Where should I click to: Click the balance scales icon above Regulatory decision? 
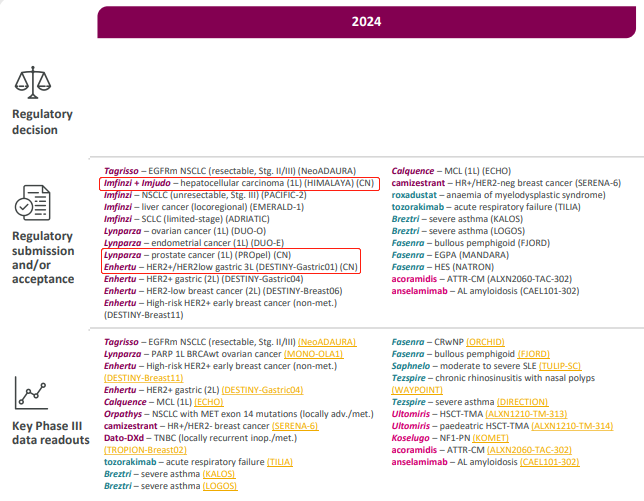33,82
